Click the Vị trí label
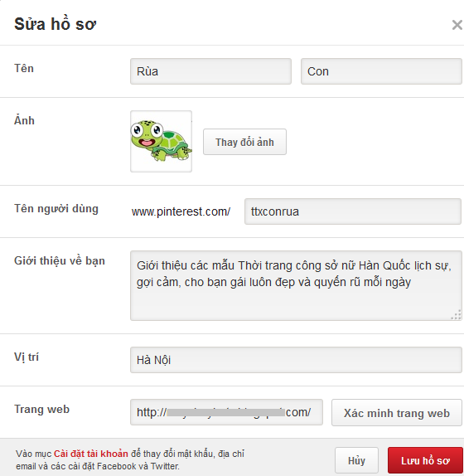Screen dimensions: 464x476 click(x=27, y=357)
